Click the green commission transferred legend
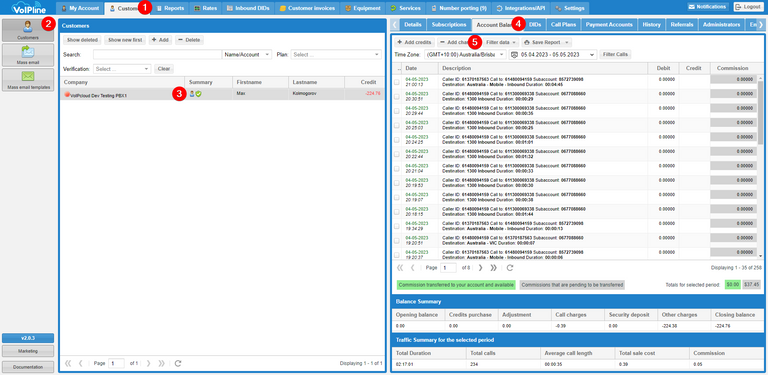The image size is (768, 375). tap(456, 285)
